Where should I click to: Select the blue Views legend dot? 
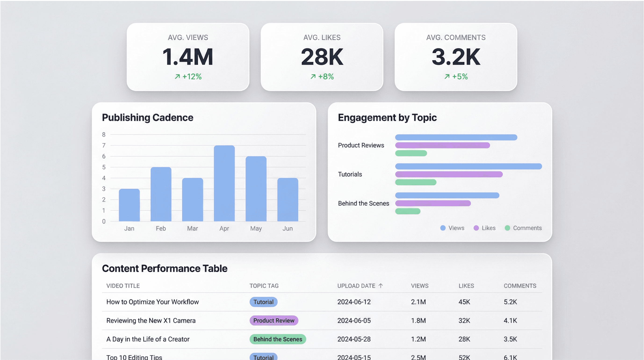443,228
